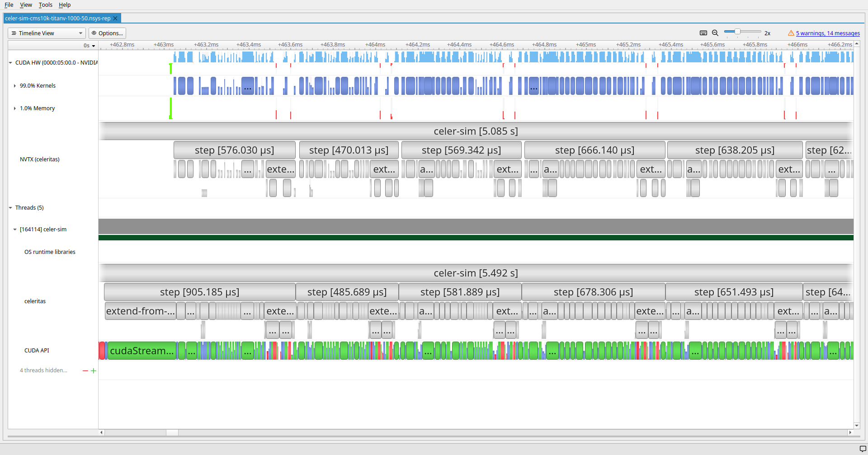Click the keyboard shortcuts icon
Viewport: 868px width, 455px height.
703,33
